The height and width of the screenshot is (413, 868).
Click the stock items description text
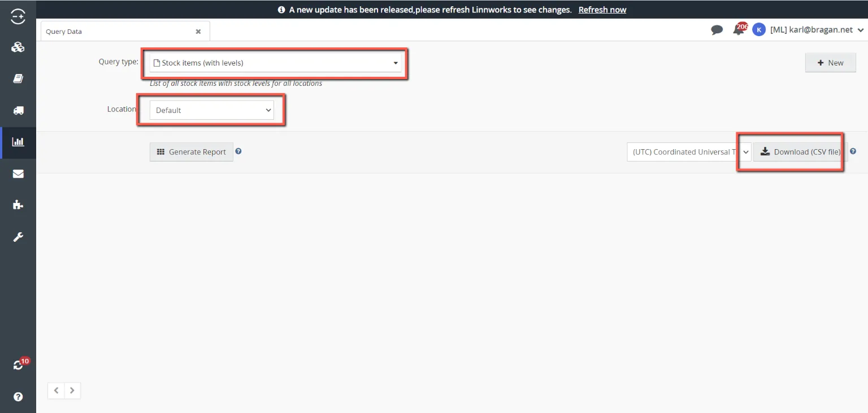(x=236, y=83)
